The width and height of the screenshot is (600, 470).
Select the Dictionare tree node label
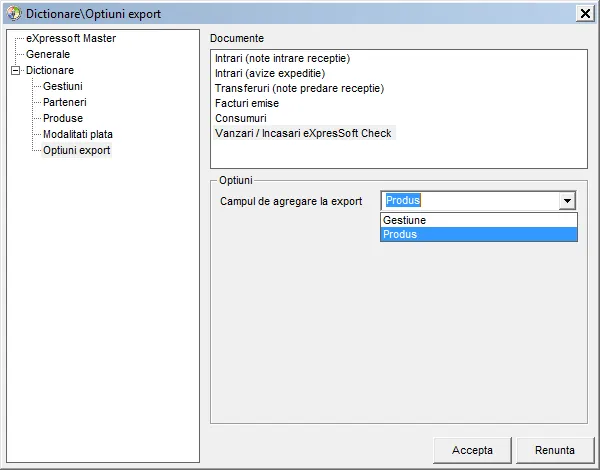pyautogui.click(x=50, y=70)
